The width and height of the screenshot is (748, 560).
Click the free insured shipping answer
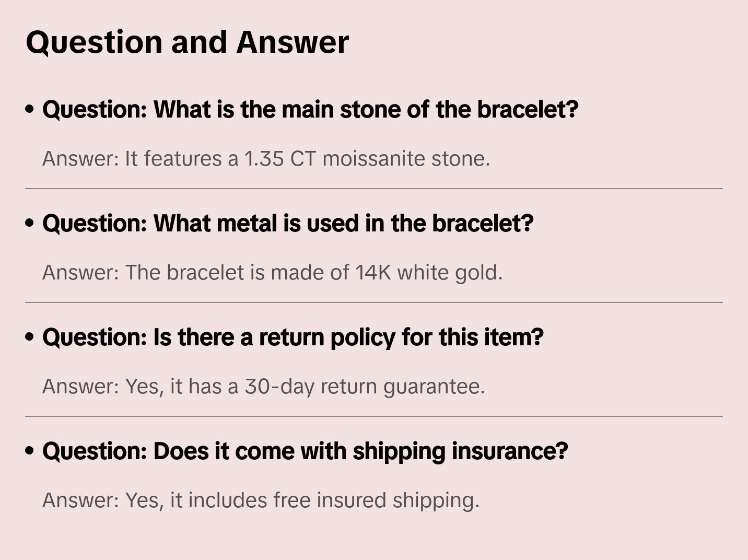261,500
